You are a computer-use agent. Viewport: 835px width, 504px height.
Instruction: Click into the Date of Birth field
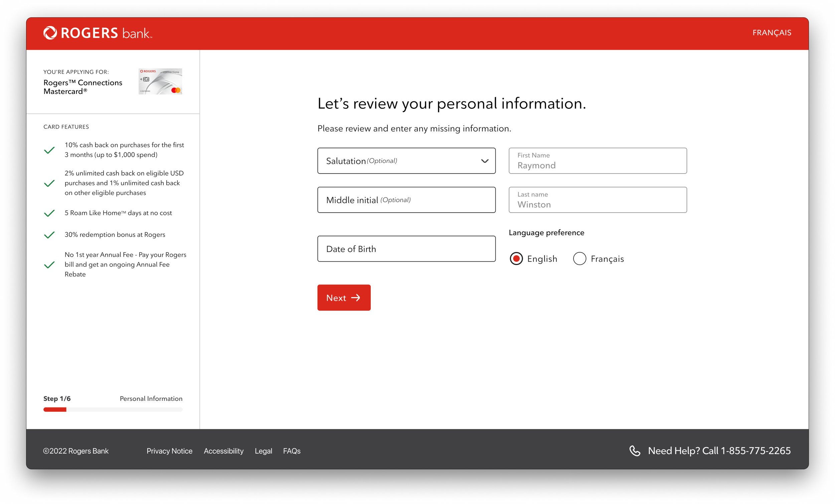coord(406,249)
